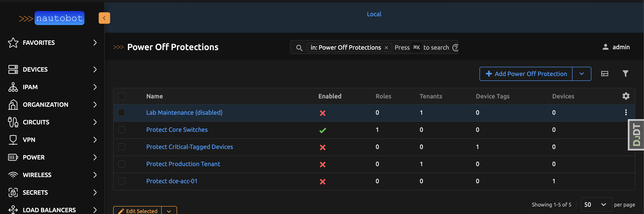Open the Protect Core Switches link
644x214 pixels.
tap(177, 130)
